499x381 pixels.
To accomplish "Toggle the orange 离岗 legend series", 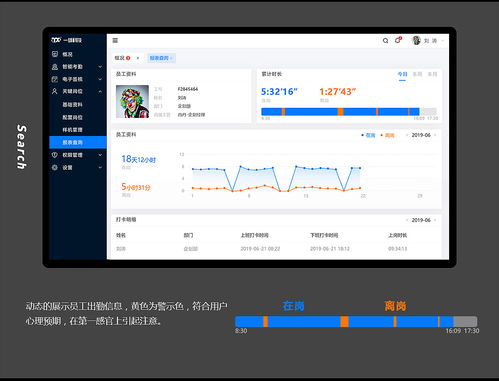I will coord(387,135).
